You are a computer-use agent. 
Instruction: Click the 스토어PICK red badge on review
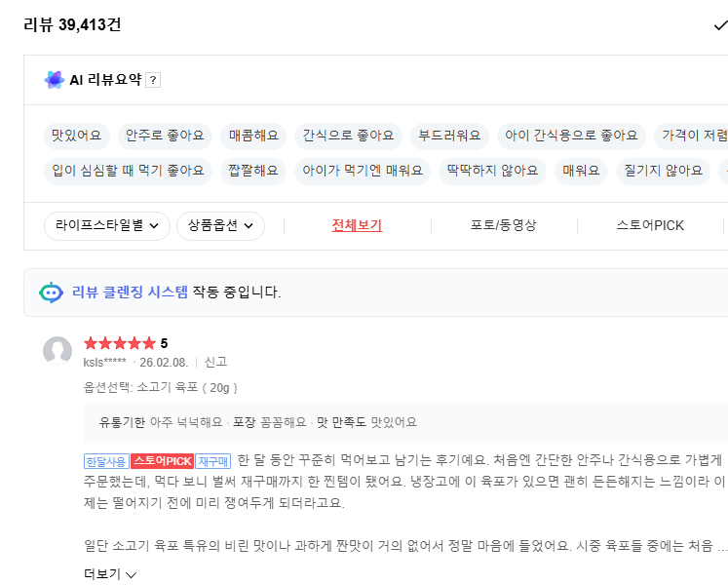pos(162,460)
